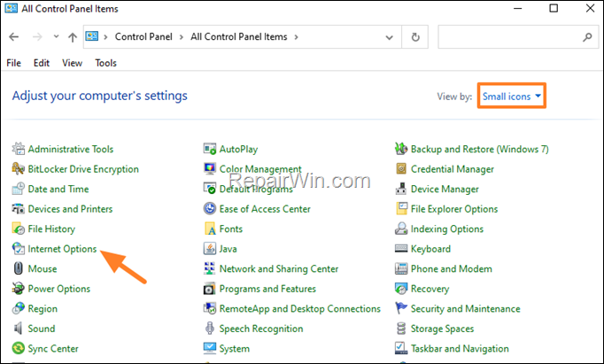Screen dimensions: 604x364
Task: Expand the chevron after All Control Panel Items
Action: click(x=296, y=37)
